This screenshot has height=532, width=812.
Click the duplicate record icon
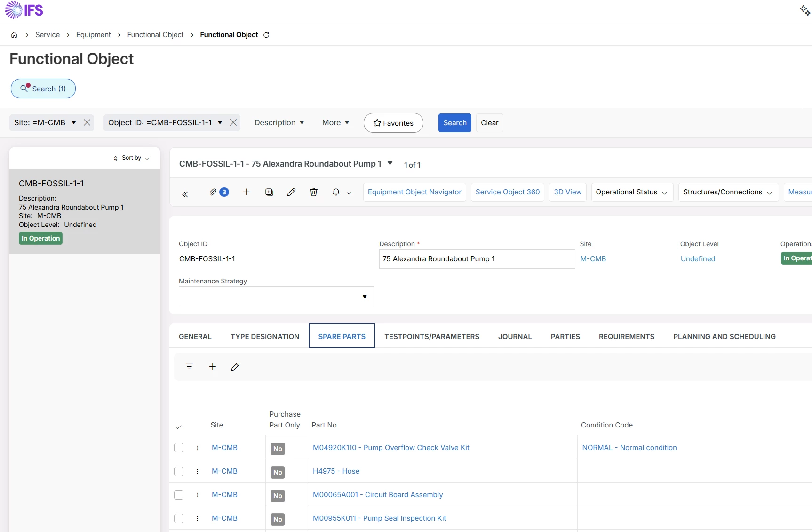pyautogui.click(x=269, y=192)
